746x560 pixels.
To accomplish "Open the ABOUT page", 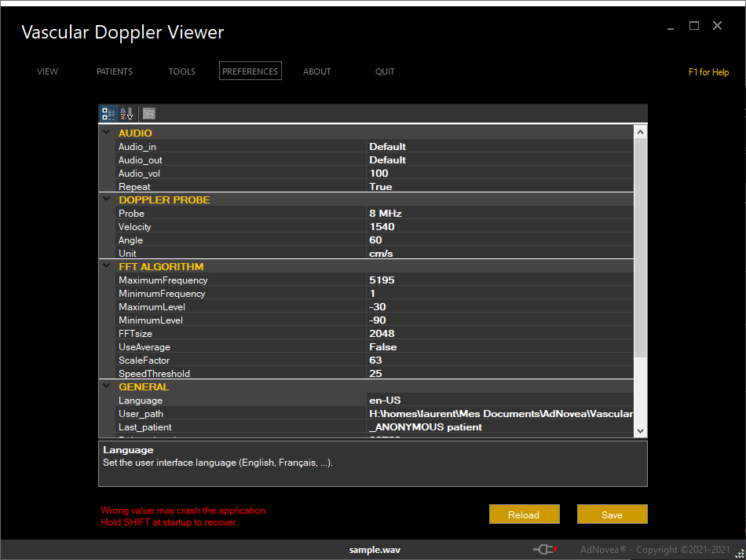I will [317, 71].
